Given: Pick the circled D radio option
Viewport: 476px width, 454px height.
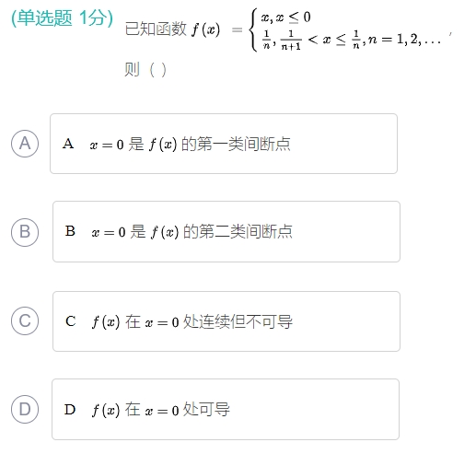Looking at the screenshot, I should click(x=25, y=409).
